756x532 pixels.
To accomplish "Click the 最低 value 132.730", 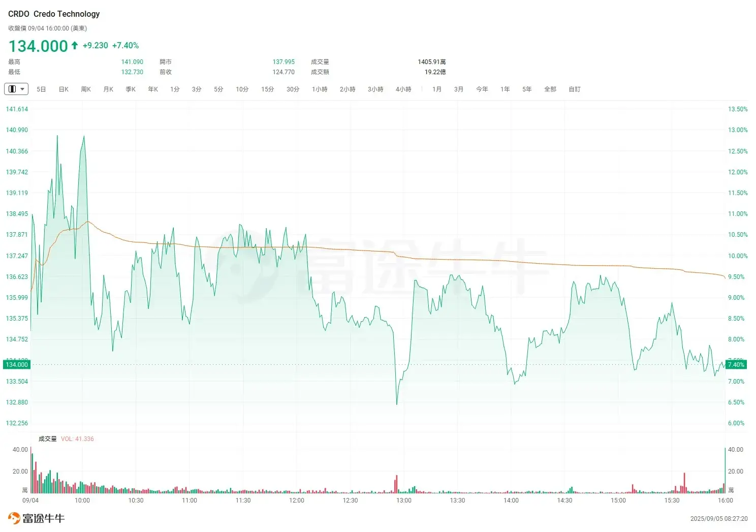I will click(x=132, y=72).
